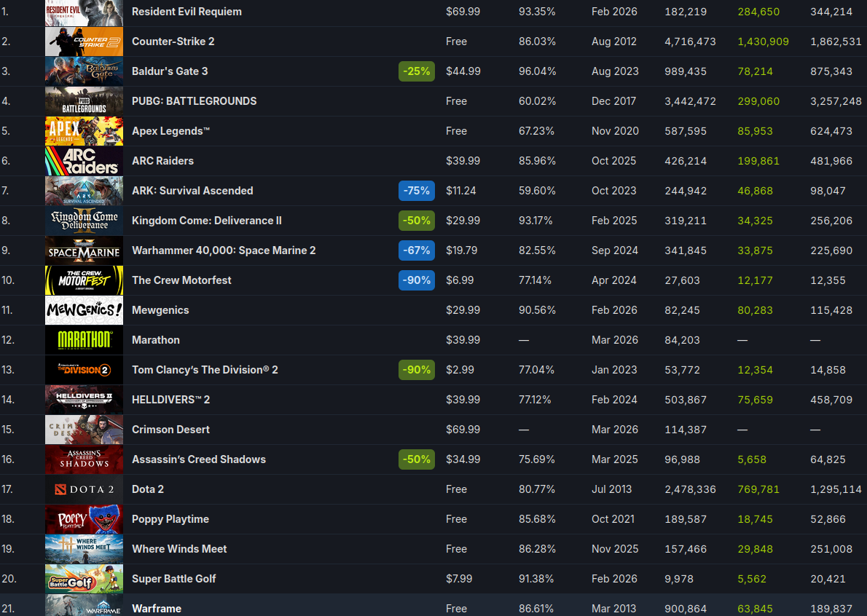Click the Crimson Desert title link
This screenshot has width=867, height=616.
coord(170,430)
